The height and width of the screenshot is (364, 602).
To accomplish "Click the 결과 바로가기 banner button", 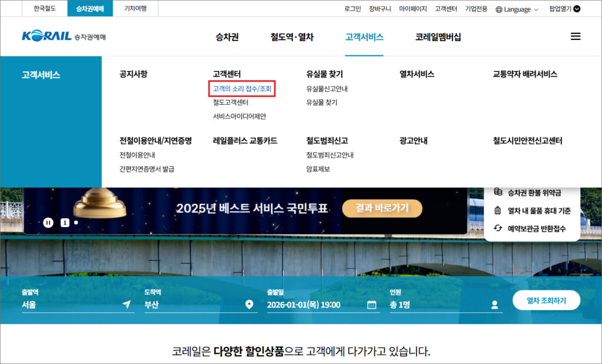I will [x=382, y=208].
